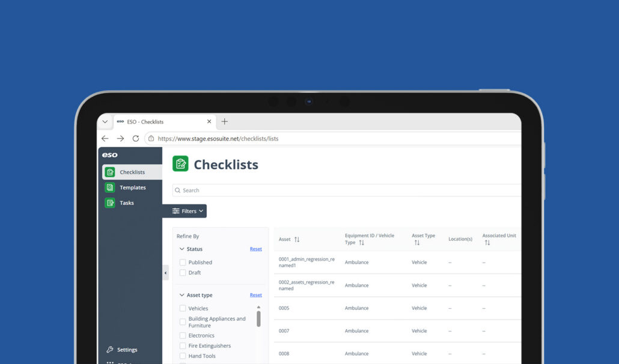Open asset row 0007

284,331
